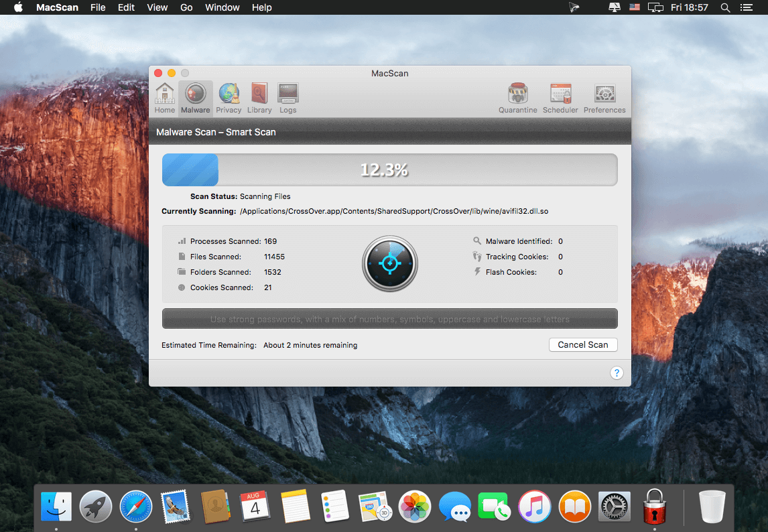The image size is (768, 532).
Task: Click the Fri 18:57 clock
Action: point(689,7)
